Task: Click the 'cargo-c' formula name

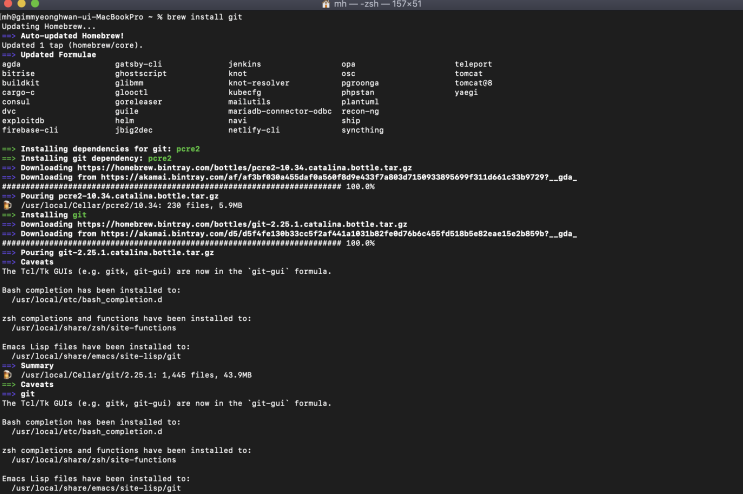Action: pyautogui.click(x=18, y=92)
